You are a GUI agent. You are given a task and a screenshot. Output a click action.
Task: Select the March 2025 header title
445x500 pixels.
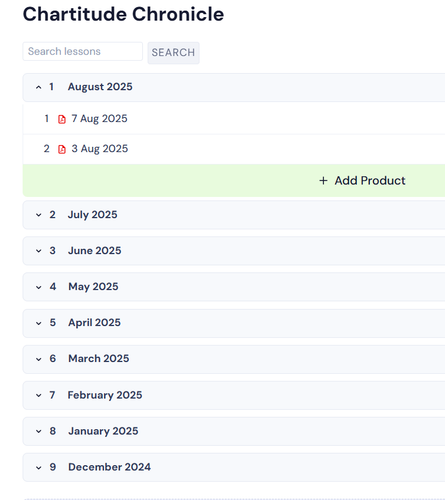pos(99,358)
